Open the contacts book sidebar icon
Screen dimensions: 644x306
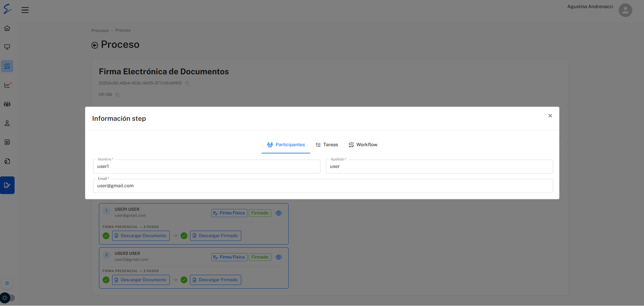7,142
